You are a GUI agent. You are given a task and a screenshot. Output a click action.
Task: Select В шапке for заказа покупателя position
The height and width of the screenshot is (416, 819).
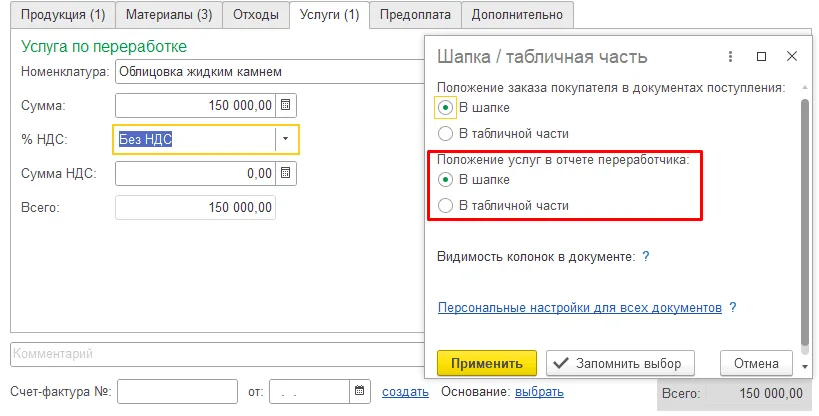(445, 108)
